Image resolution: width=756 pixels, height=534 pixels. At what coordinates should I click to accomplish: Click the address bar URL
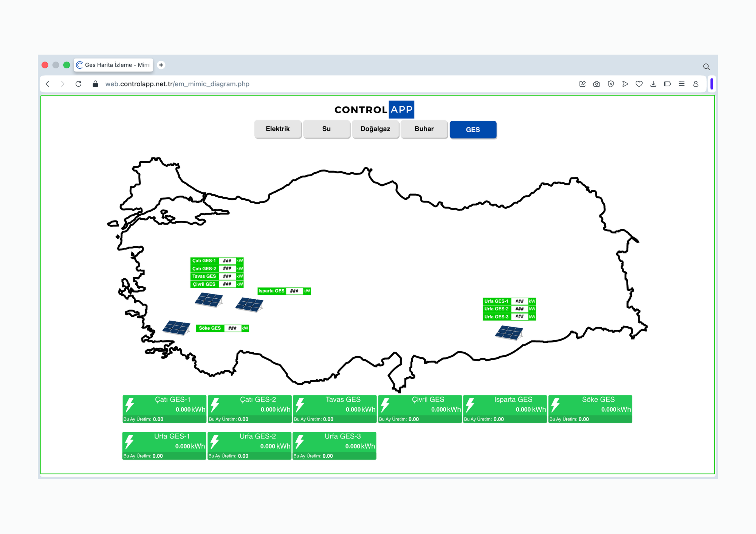177,84
